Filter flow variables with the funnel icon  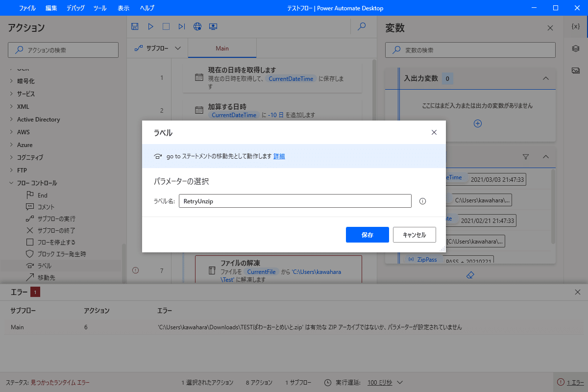coord(525,157)
